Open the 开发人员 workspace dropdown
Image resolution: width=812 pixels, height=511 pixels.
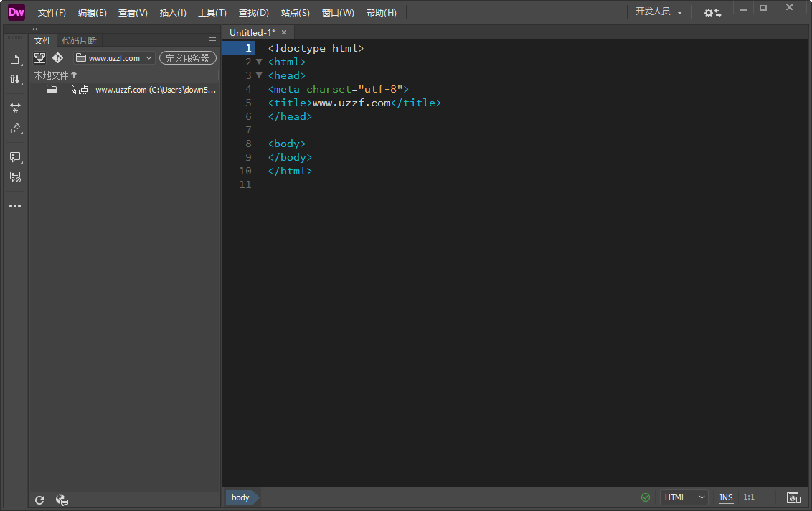(658, 11)
